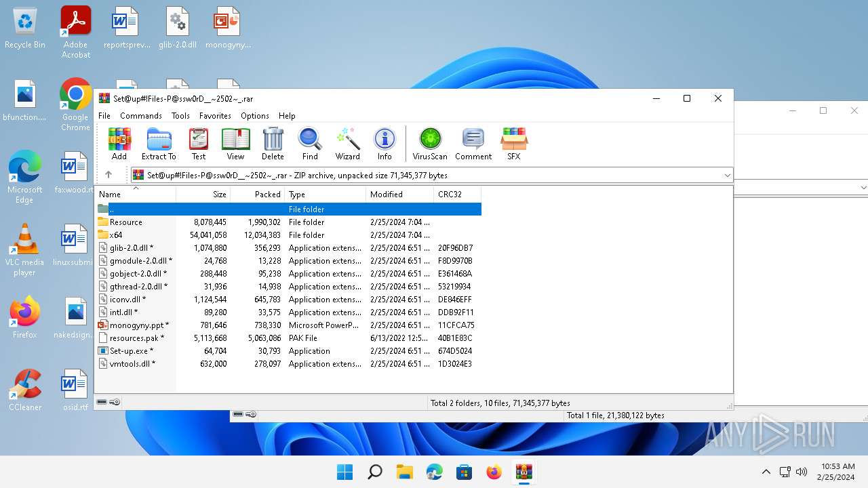This screenshot has height=488, width=868.
Task: Select iconv.dll file
Action: tap(288, 300)
